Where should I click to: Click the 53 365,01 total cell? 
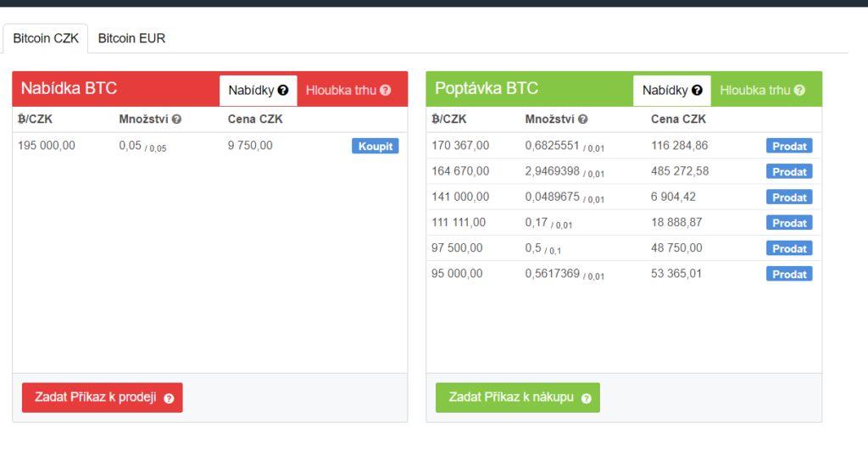[x=676, y=274]
